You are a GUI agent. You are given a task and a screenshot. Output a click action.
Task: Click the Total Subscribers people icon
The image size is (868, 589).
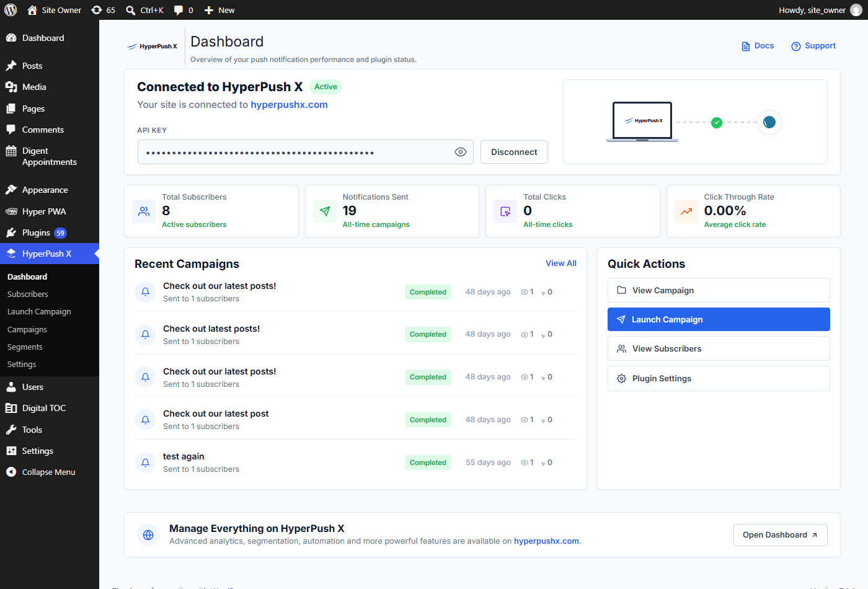pos(144,211)
